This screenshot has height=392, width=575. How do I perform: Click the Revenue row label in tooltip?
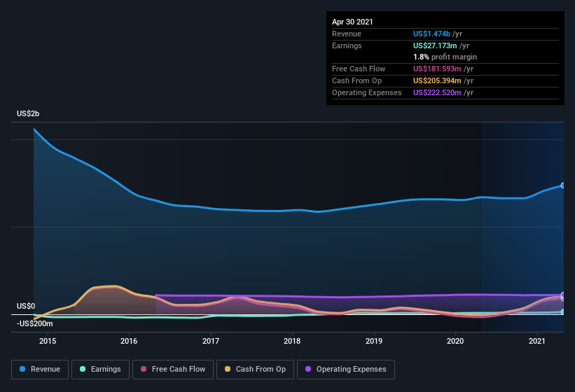click(347, 34)
